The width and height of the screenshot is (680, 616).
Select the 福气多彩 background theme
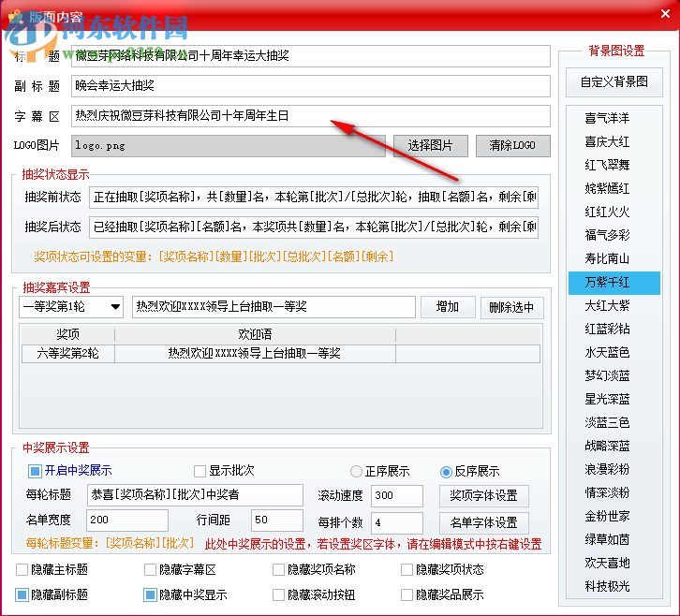click(x=614, y=235)
